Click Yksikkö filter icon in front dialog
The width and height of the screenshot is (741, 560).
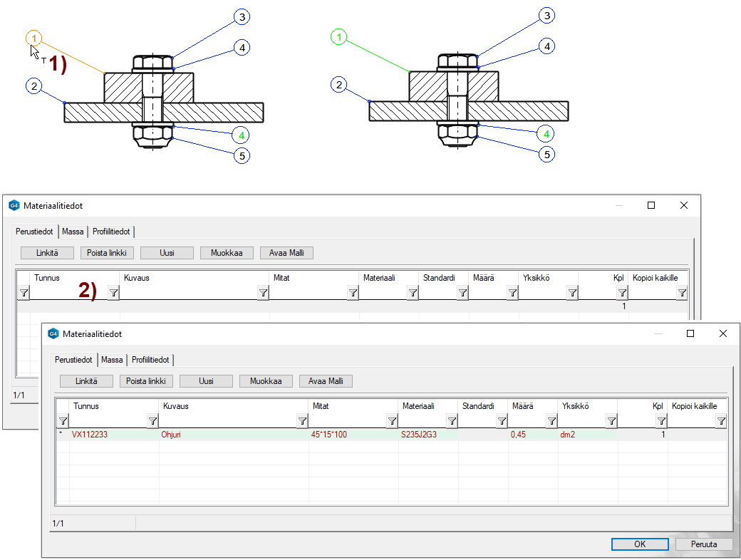pos(611,421)
